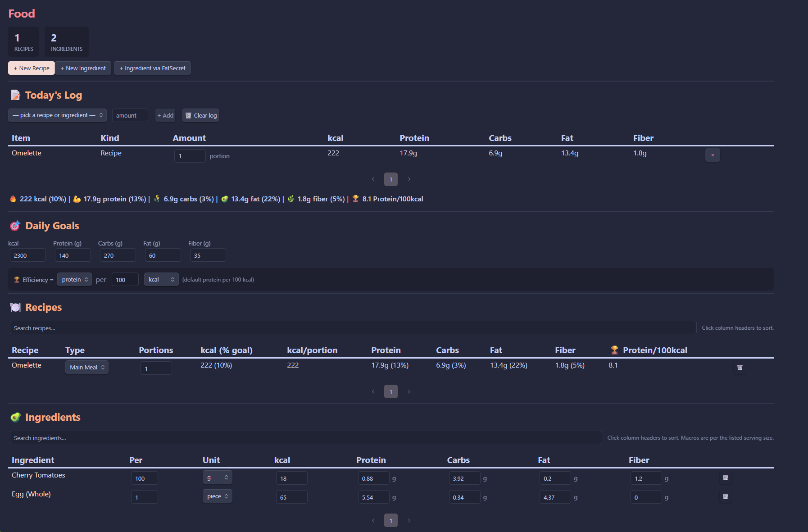Viewport: 808px width, 532px height.
Task: Sort recipes by Protein/100kcal column
Action: [x=649, y=350]
